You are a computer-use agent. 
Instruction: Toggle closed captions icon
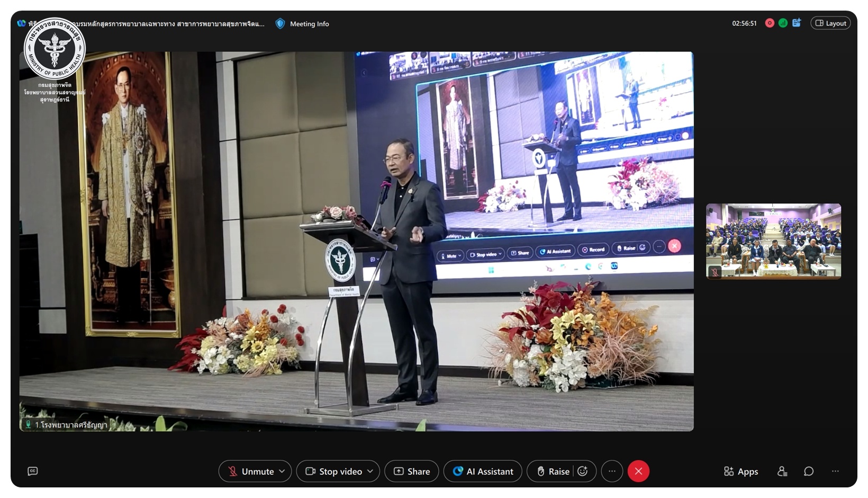click(33, 471)
